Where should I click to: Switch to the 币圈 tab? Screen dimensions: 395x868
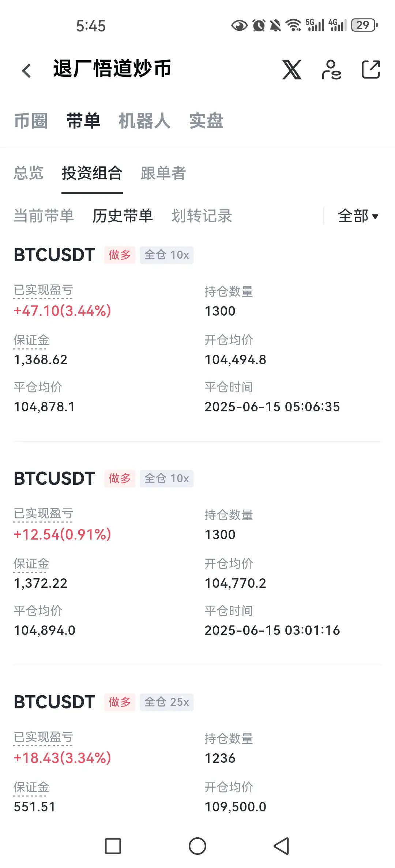[x=31, y=121]
